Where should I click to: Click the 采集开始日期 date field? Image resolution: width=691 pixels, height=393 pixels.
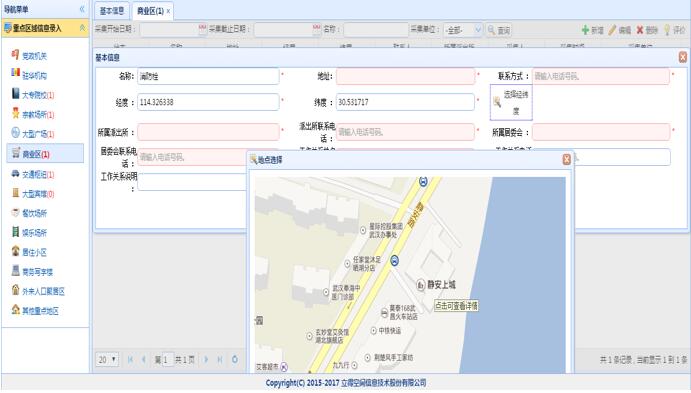(169, 30)
